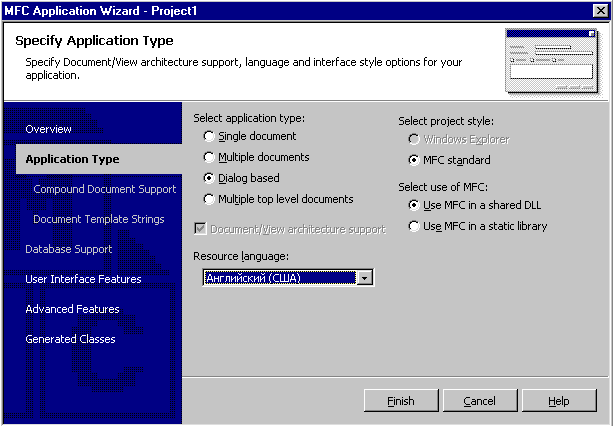Close the MFC Application Wizard window

pos(600,10)
